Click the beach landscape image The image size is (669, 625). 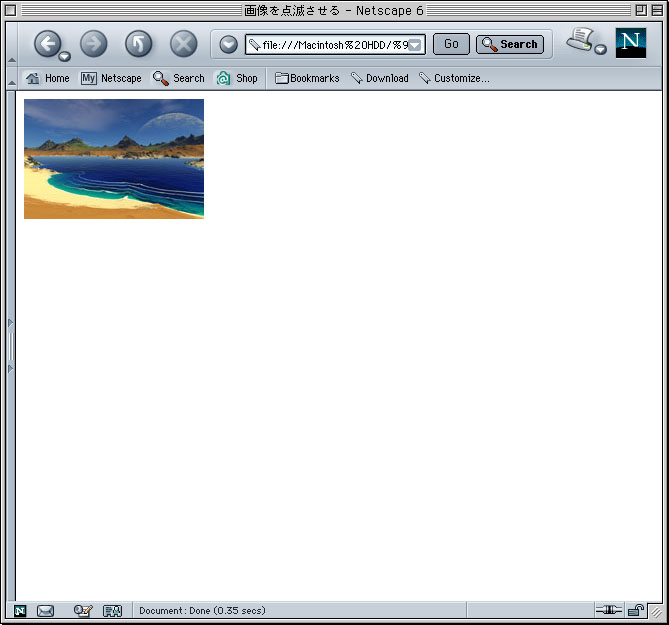tap(114, 159)
